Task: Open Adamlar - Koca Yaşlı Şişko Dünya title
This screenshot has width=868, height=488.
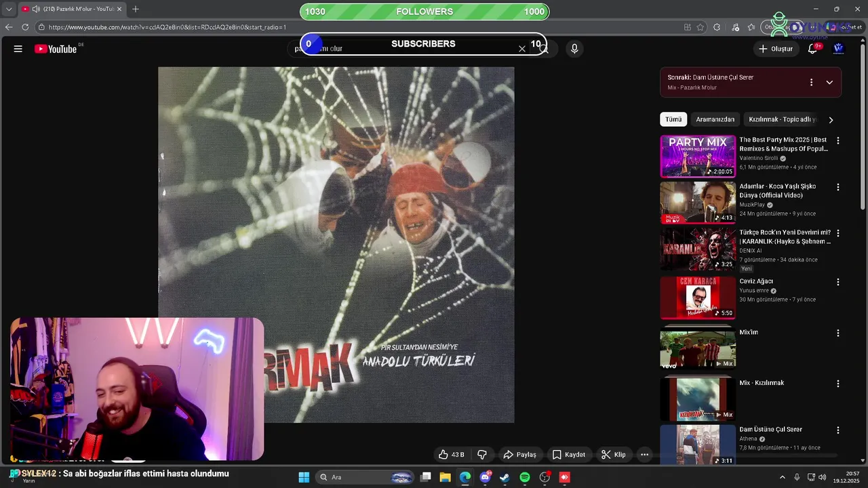Action: click(778, 190)
